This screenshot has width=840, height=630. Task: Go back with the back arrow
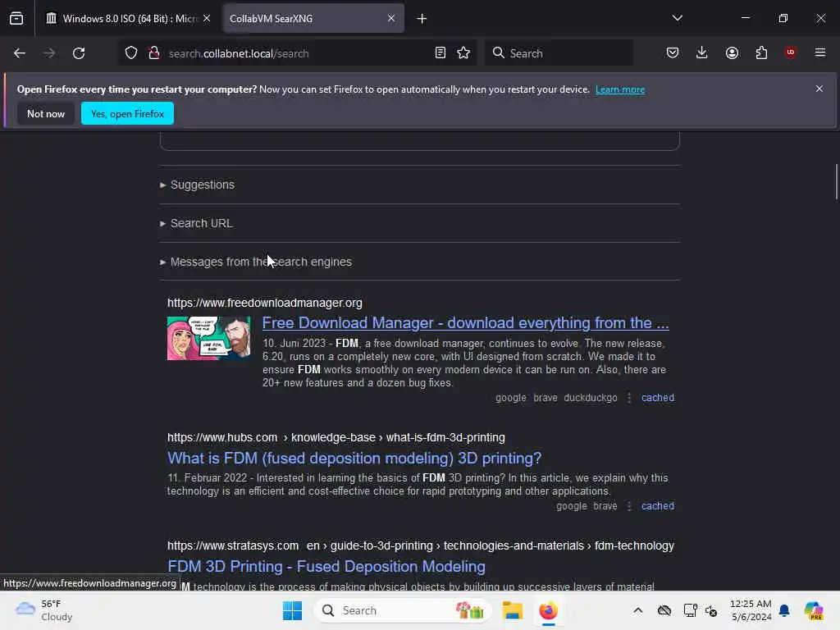click(20, 53)
